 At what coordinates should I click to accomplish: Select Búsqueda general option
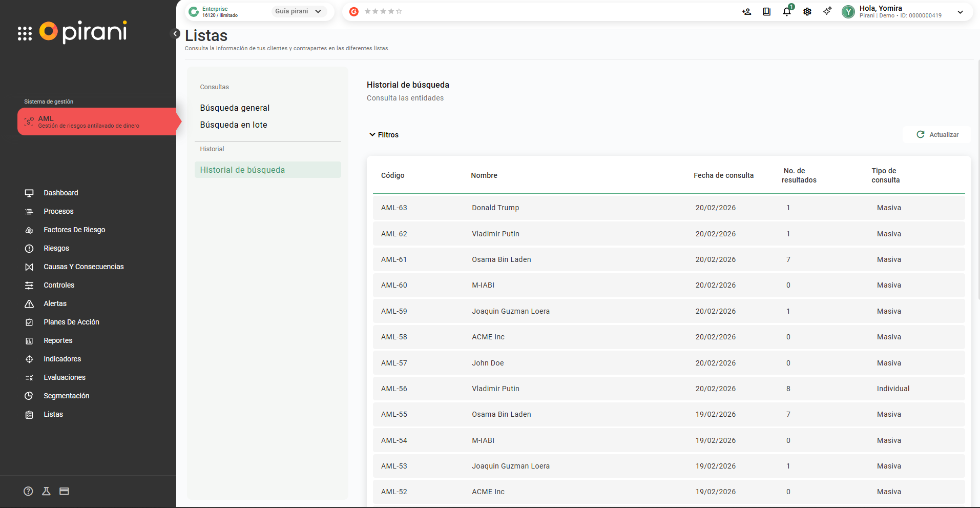(x=235, y=108)
